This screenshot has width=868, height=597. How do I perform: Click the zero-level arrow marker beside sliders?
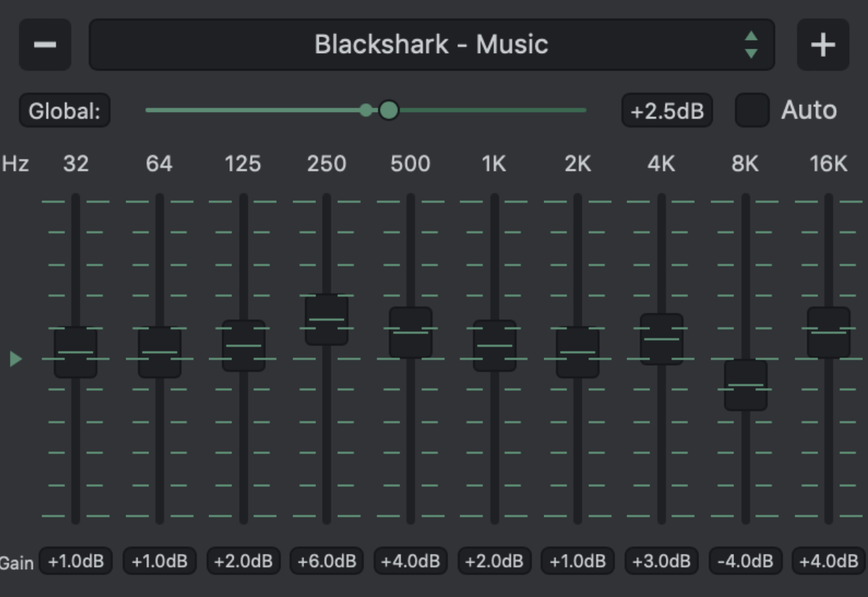pyautogui.click(x=15, y=359)
